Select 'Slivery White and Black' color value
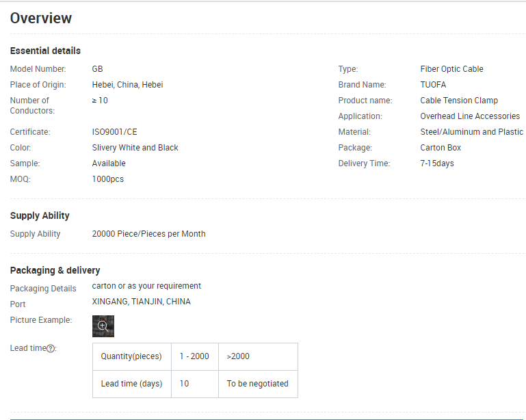 pyautogui.click(x=135, y=148)
